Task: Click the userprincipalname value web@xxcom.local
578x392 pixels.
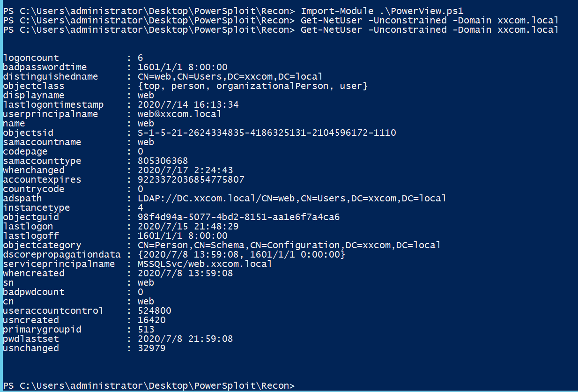Action: (179, 114)
